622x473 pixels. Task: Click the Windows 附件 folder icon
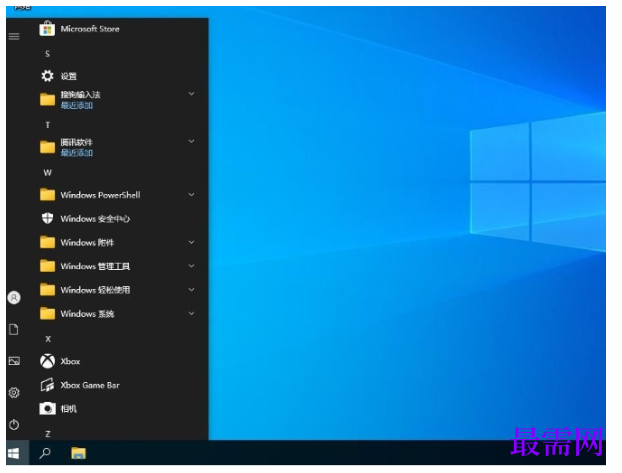pyautogui.click(x=48, y=242)
